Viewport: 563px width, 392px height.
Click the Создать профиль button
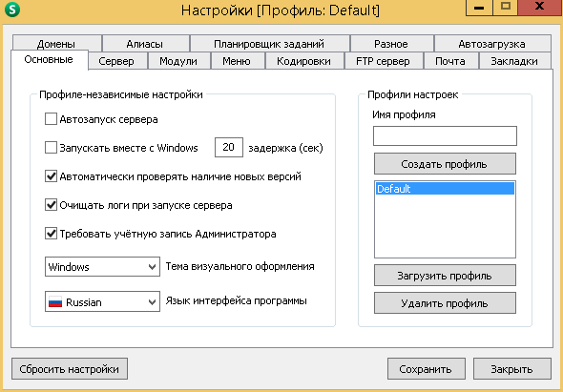point(445,164)
